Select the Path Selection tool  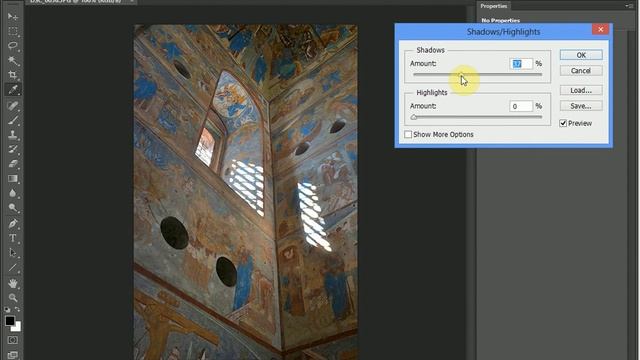(x=13, y=253)
